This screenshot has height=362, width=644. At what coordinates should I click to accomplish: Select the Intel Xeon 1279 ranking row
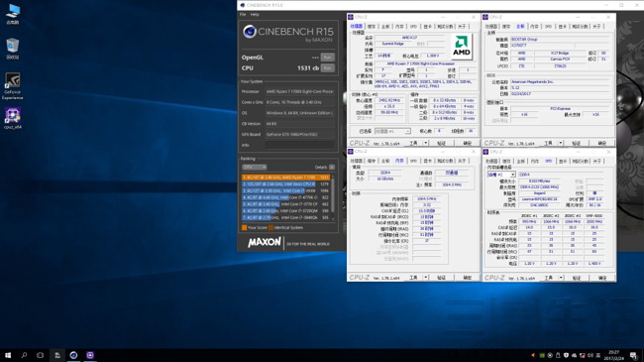[x=286, y=183]
